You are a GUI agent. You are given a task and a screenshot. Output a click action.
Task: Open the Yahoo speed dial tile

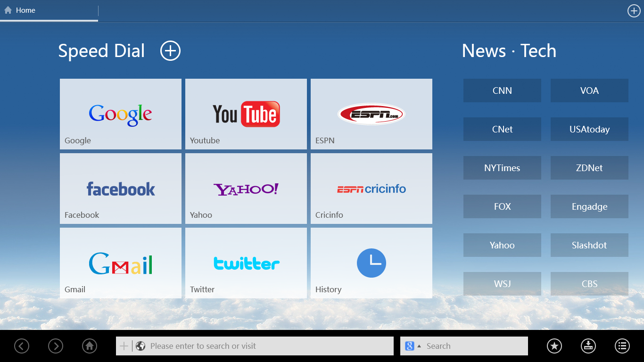pos(246,189)
